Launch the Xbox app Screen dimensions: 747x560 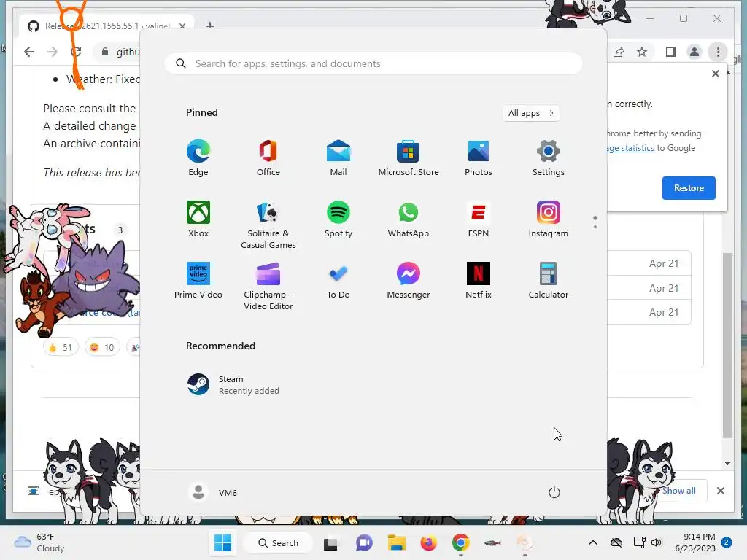198,219
